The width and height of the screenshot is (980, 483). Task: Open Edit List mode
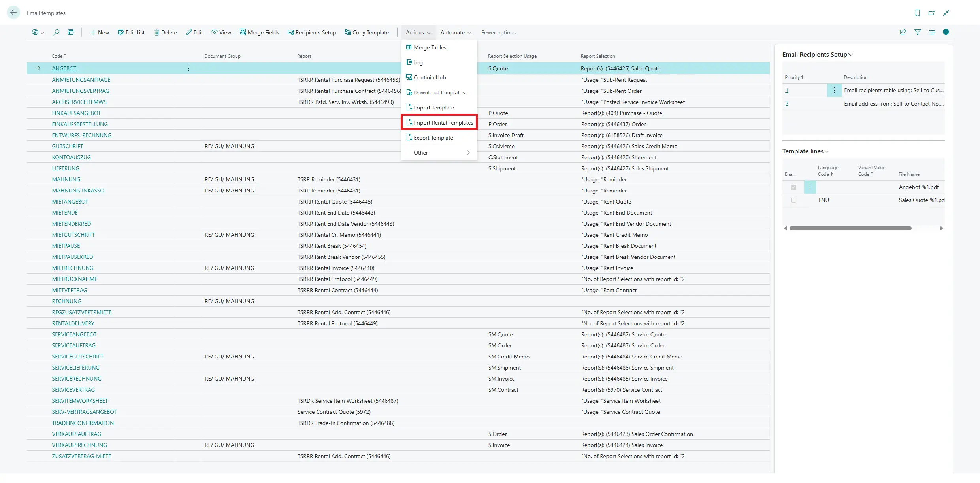pyautogui.click(x=131, y=32)
